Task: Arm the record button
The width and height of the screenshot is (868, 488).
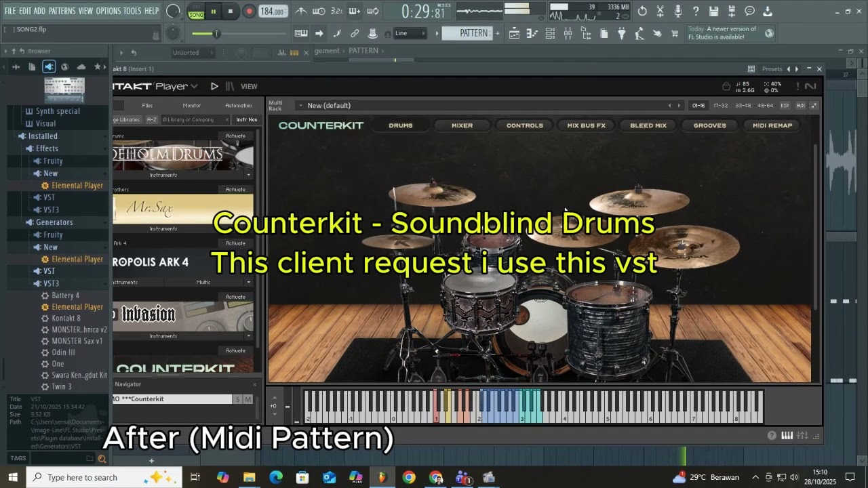Action: click(249, 12)
